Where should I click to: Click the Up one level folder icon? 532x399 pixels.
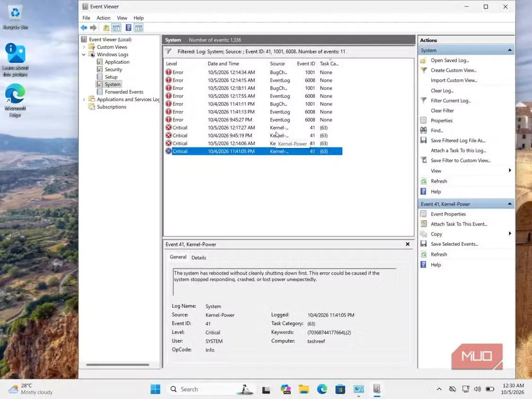(106, 28)
